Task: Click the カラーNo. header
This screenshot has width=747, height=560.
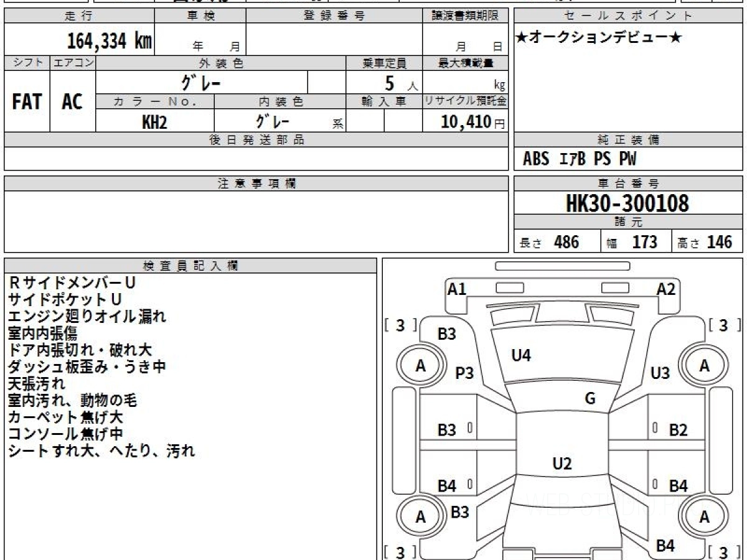Action: (x=155, y=101)
